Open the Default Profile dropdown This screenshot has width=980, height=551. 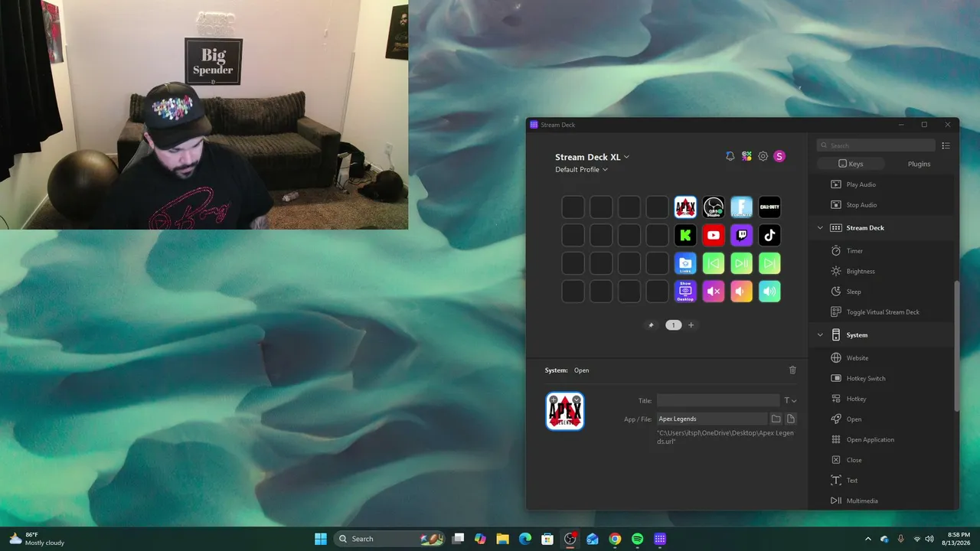coord(582,170)
